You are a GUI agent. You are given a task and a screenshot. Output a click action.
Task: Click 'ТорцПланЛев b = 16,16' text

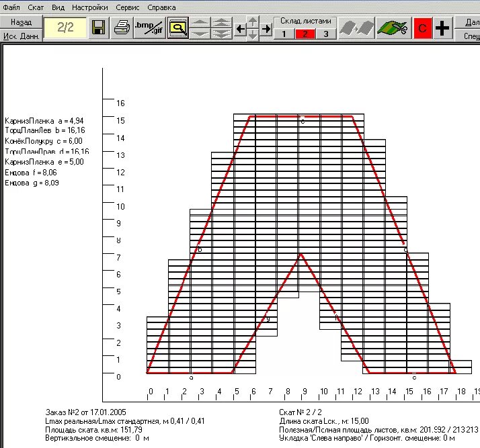[44, 130]
